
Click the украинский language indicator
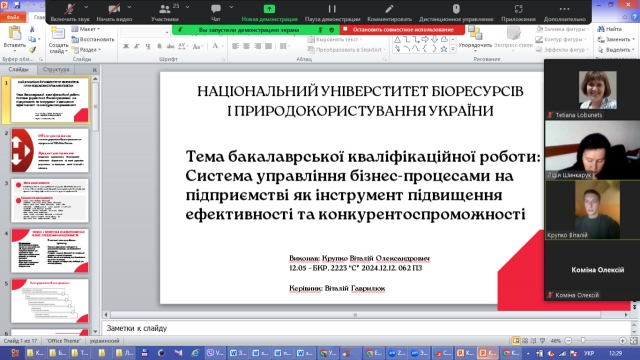point(104,341)
